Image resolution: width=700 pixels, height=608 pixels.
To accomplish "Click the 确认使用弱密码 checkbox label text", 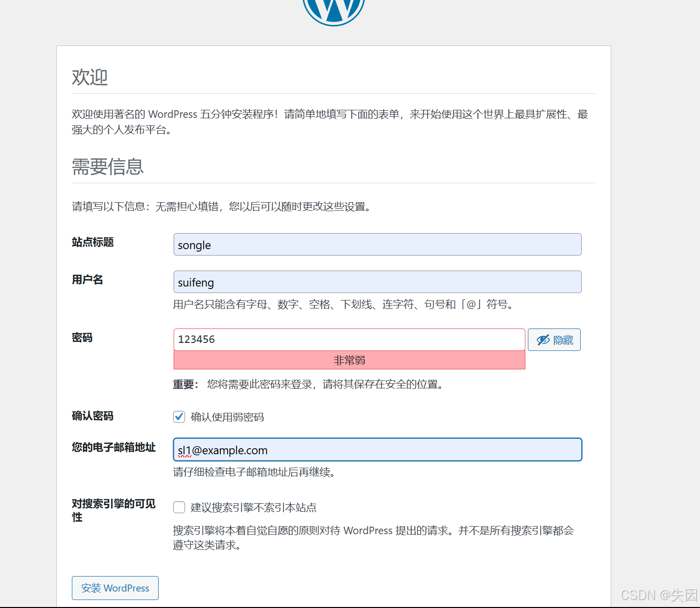I will point(228,417).
